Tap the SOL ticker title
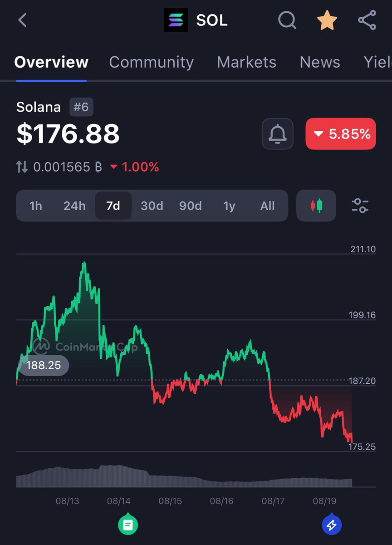The height and width of the screenshot is (545, 392). pyautogui.click(x=212, y=20)
